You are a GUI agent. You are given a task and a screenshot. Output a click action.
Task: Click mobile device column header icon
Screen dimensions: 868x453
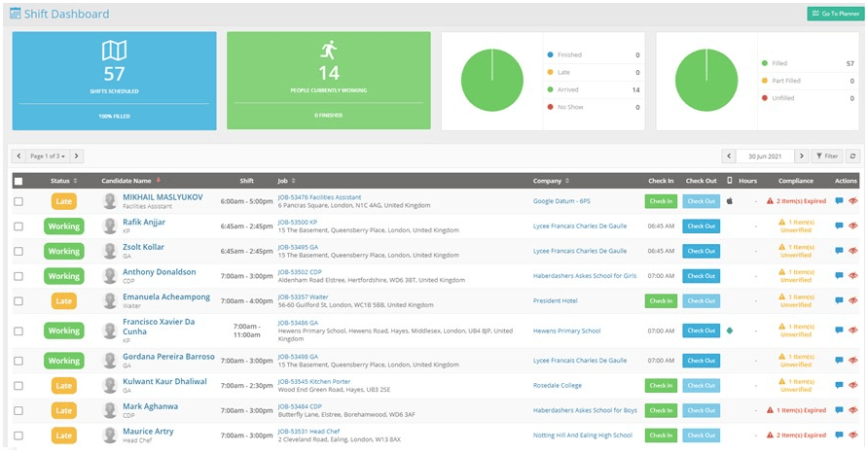pyautogui.click(x=730, y=180)
